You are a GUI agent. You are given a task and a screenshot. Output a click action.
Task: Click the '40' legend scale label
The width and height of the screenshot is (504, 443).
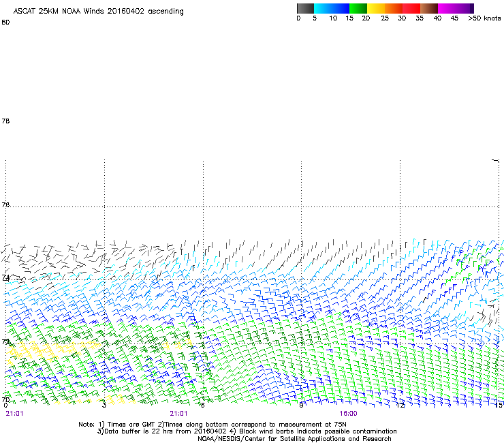coord(437,18)
